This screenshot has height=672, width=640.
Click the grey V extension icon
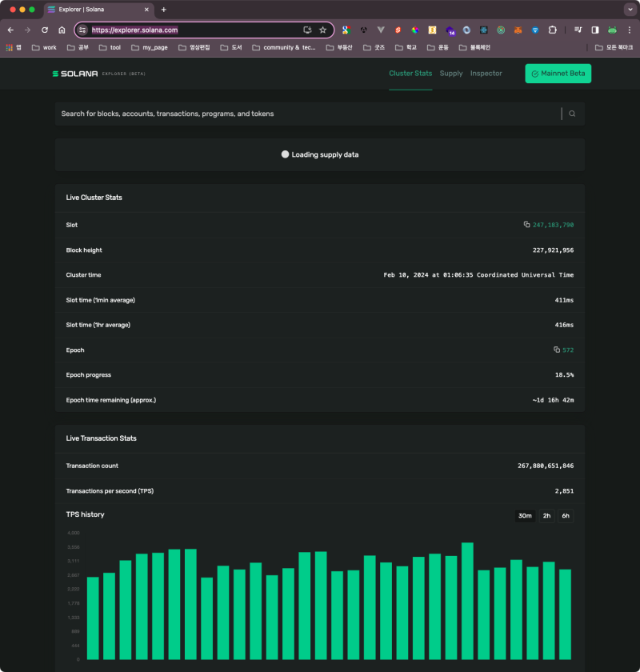(x=381, y=30)
